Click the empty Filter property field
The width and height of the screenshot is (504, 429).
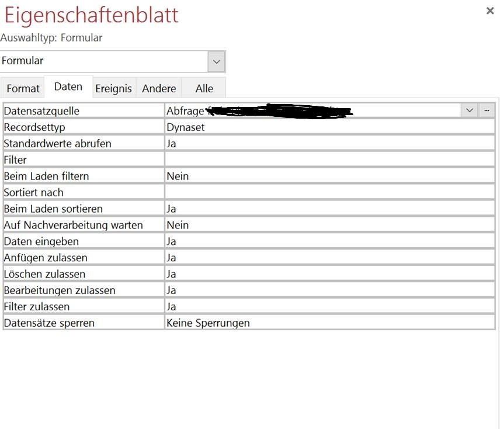coord(329,160)
